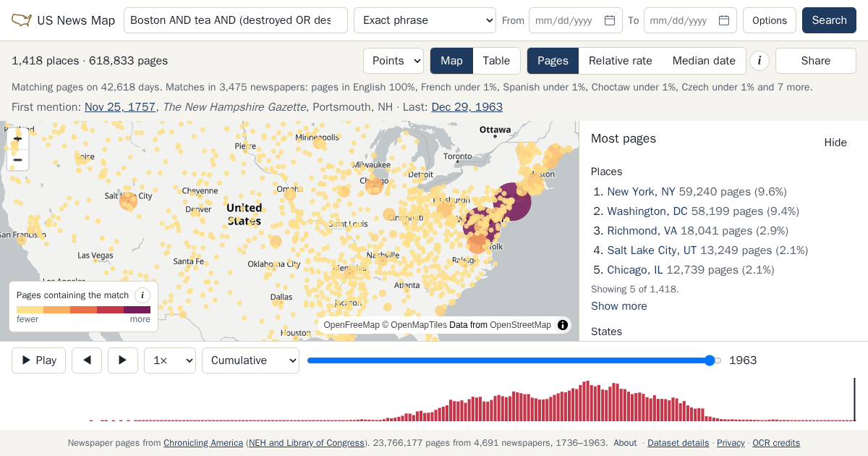This screenshot has height=456, width=868.
Task: Open Richmond, VA place link
Action: click(x=642, y=231)
